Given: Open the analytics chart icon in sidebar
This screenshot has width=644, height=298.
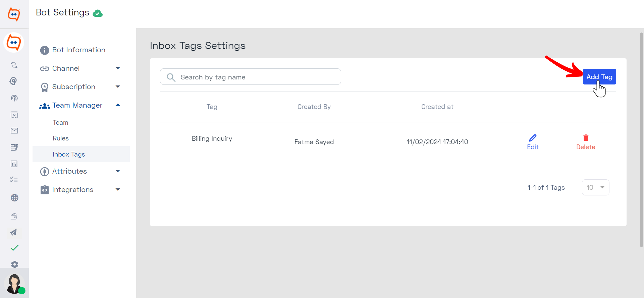Looking at the screenshot, I should point(14,164).
